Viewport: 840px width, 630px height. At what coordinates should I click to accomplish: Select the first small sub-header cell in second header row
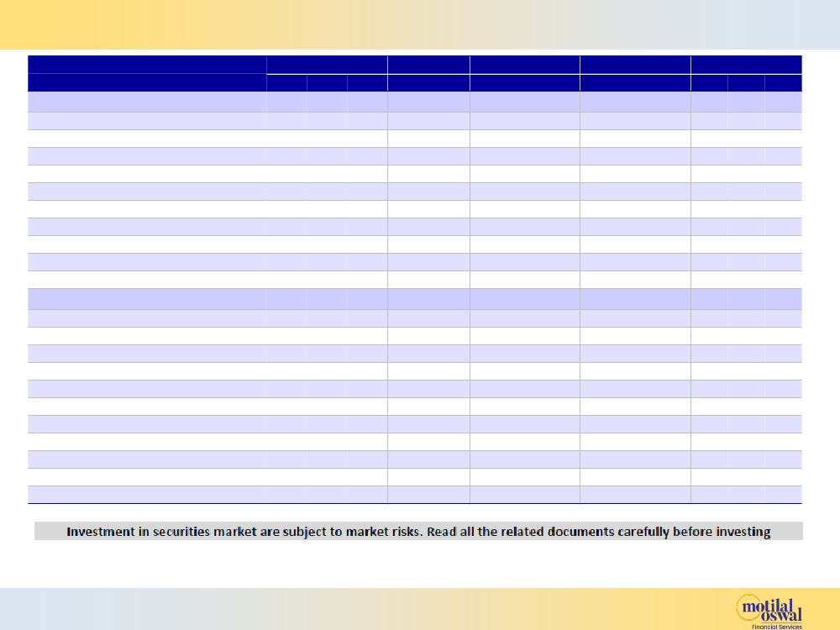coord(286,82)
